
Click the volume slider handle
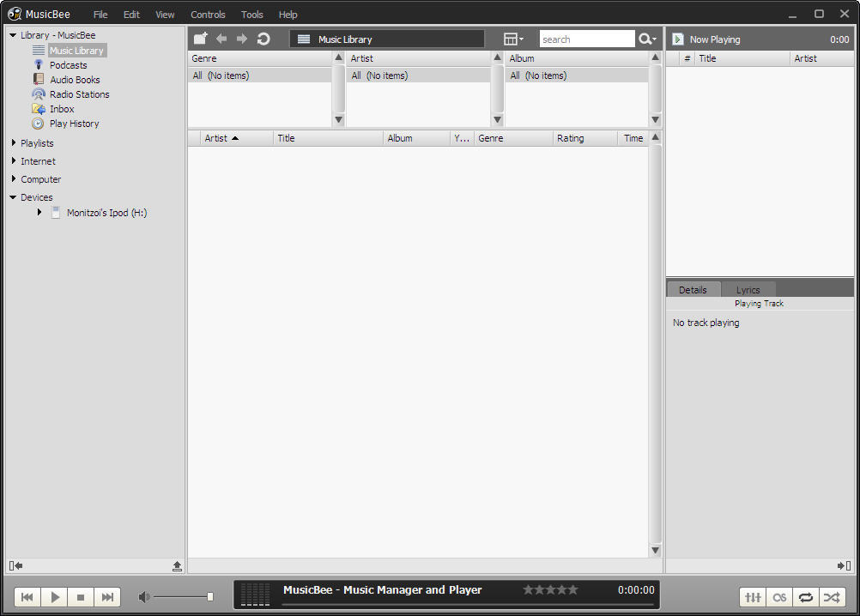(210, 597)
